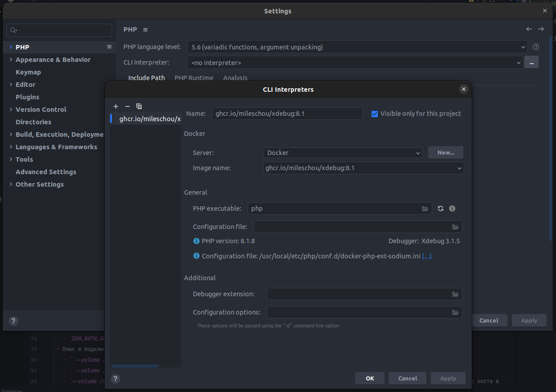Viewport: 556px width, 392px height.
Task: Open help in CLI Interpreters dialog
Action: coord(115,379)
